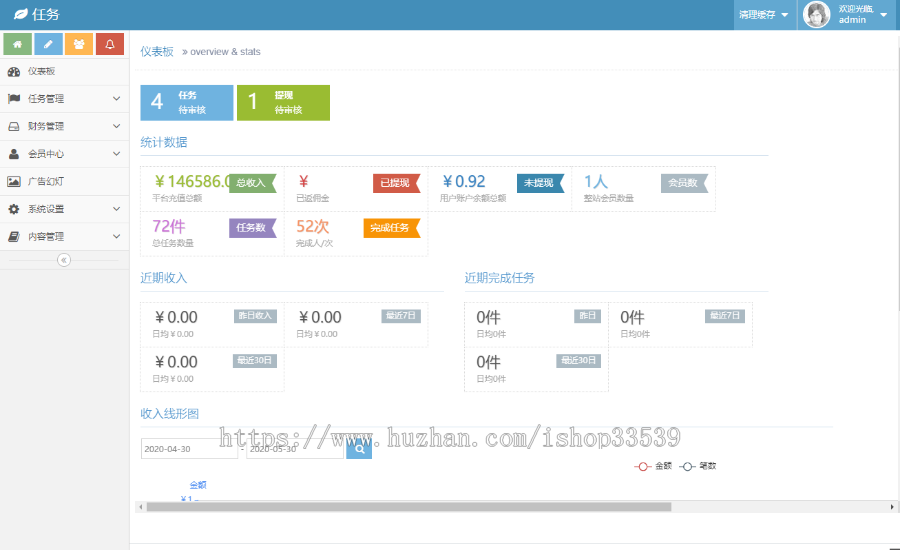The width and height of the screenshot is (900, 550).
Task: Click the orange users shortcut button
Action: point(79,44)
